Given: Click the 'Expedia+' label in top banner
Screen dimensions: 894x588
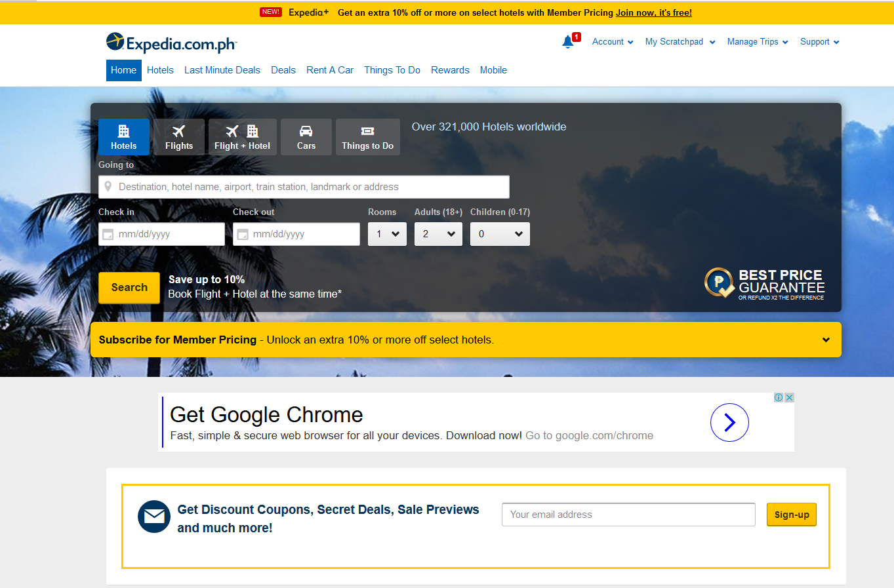Looking at the screenshot, I should coord(308,12).
